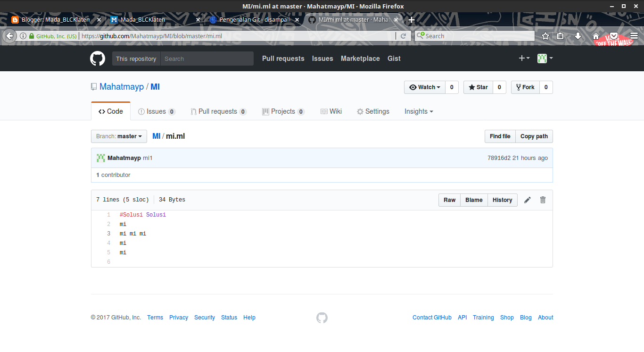Click the GitHub Octocat logo in header

click(x=98, y=59)
